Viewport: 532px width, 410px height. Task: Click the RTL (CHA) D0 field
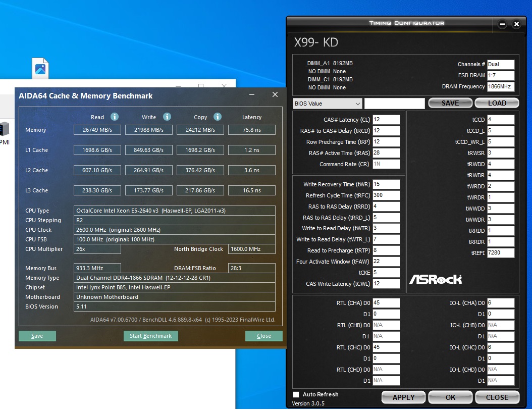coord(386,303)
